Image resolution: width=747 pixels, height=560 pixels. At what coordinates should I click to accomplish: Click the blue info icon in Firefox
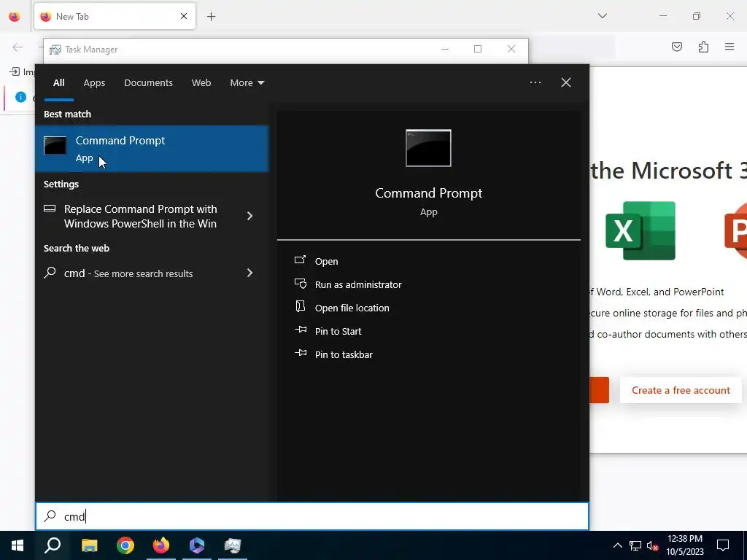tap(20, 97)
